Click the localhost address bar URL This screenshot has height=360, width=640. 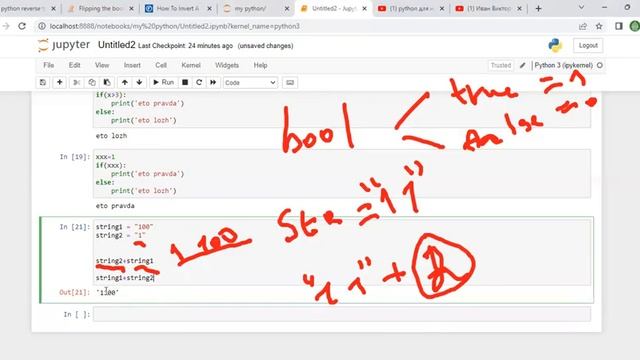175,26
